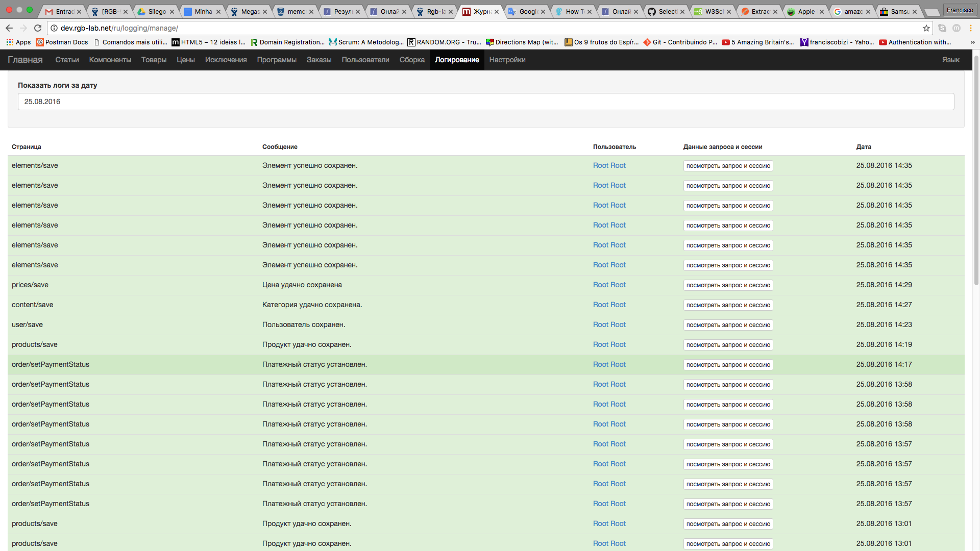The height and width of the screenshot is (551, 980).
Task: Bookmark page with star icon
Action: (x=926, y=28)
